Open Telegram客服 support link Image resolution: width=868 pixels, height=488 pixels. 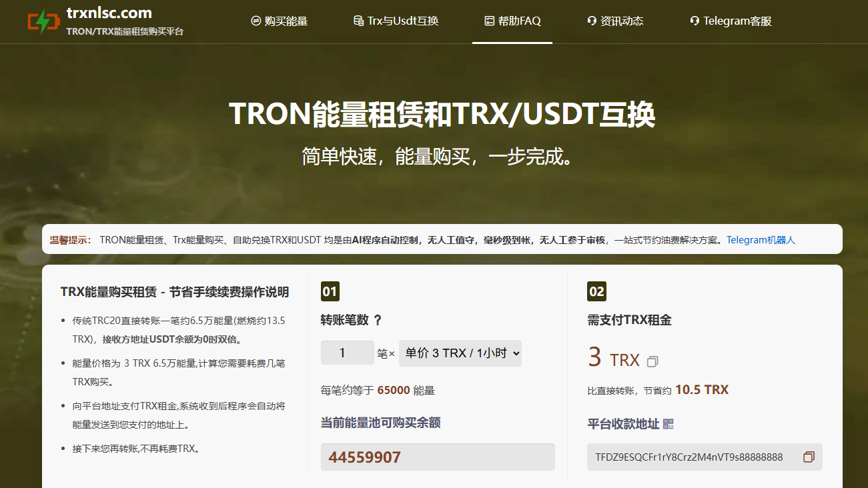point(731,21)
